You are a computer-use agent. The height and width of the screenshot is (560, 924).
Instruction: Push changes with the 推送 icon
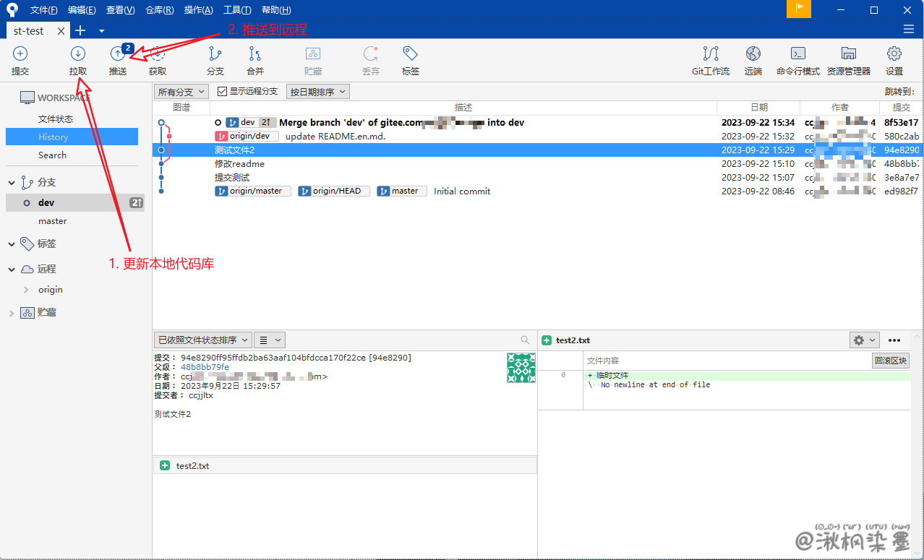(118, 61)
